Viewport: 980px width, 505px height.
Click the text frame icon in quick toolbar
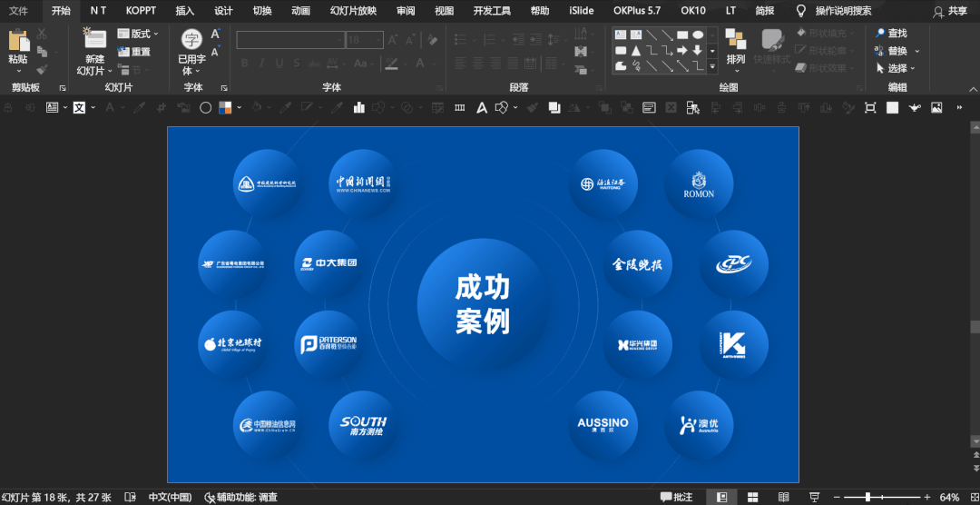[x=52, y=108]
